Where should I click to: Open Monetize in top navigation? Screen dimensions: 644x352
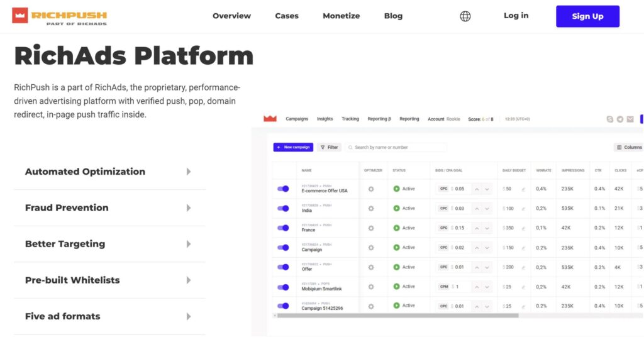click(341, 16)
